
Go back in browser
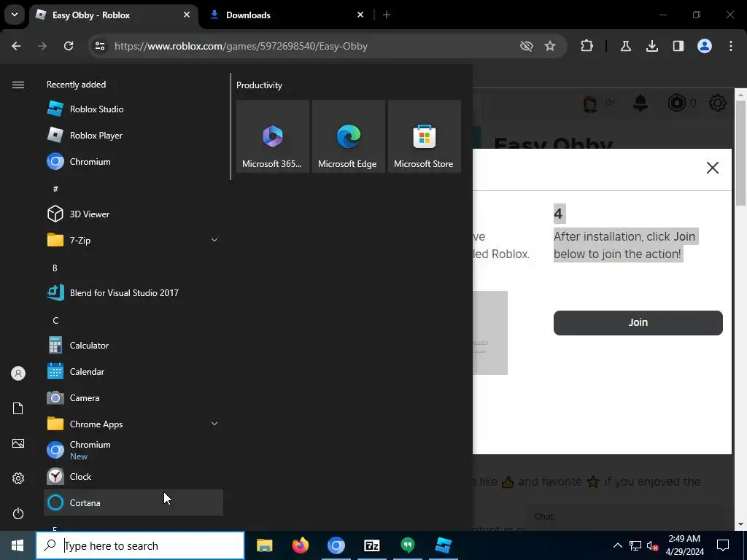click(x=16, y=46)
